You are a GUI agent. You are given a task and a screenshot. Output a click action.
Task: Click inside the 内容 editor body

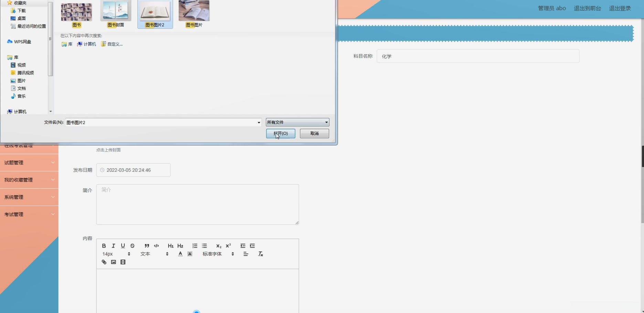pos(198,291)
